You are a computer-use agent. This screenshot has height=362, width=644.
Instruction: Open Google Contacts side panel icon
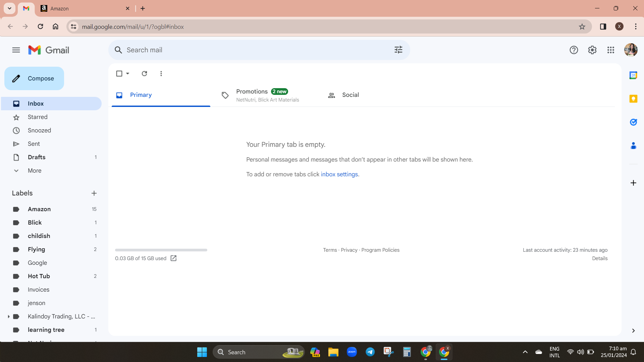click(633, 145)
